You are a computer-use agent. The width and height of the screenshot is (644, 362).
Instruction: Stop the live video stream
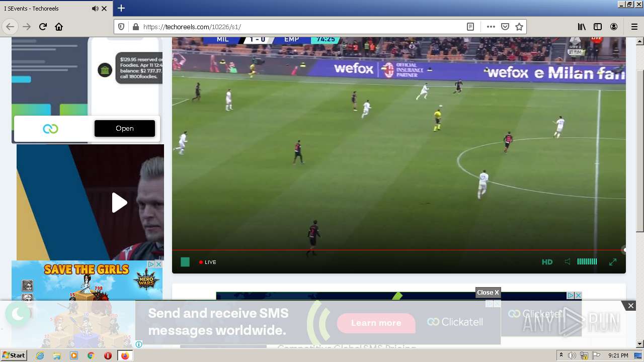(185, 262)
